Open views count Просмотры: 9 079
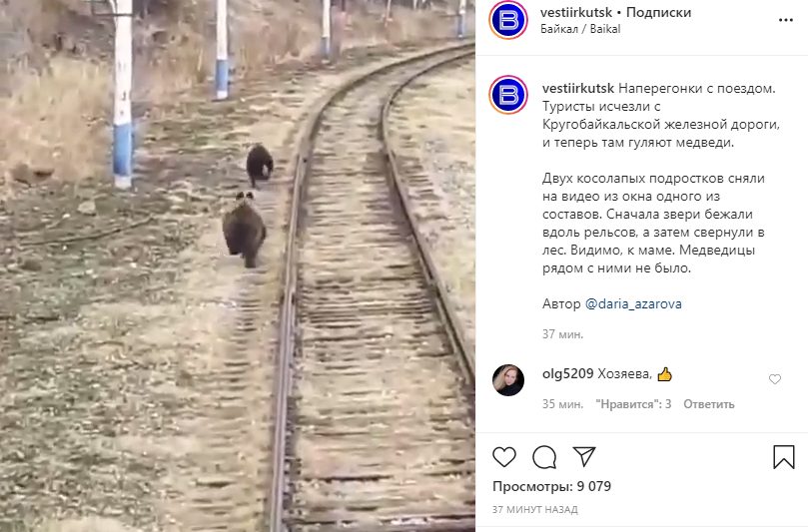The height and width of the screenshot is (532, 808). coord(551,487)
